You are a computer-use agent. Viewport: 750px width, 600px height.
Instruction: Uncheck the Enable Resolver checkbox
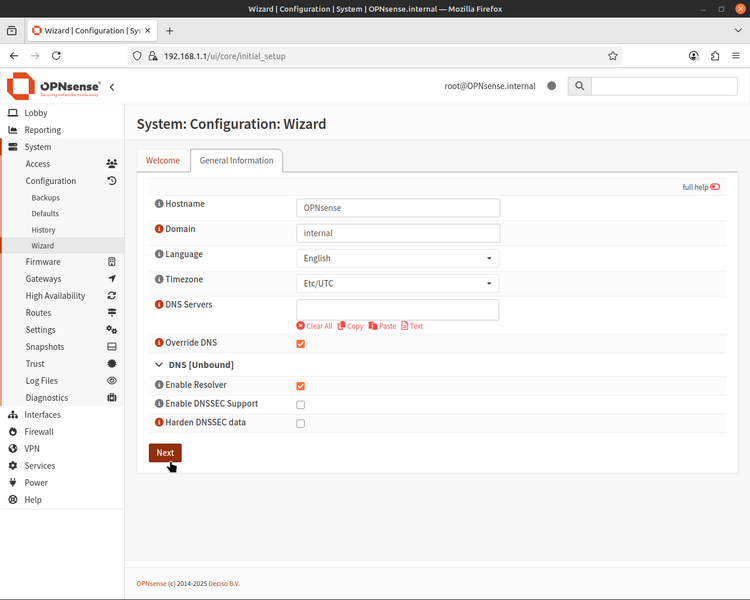(x=300, y=386)
